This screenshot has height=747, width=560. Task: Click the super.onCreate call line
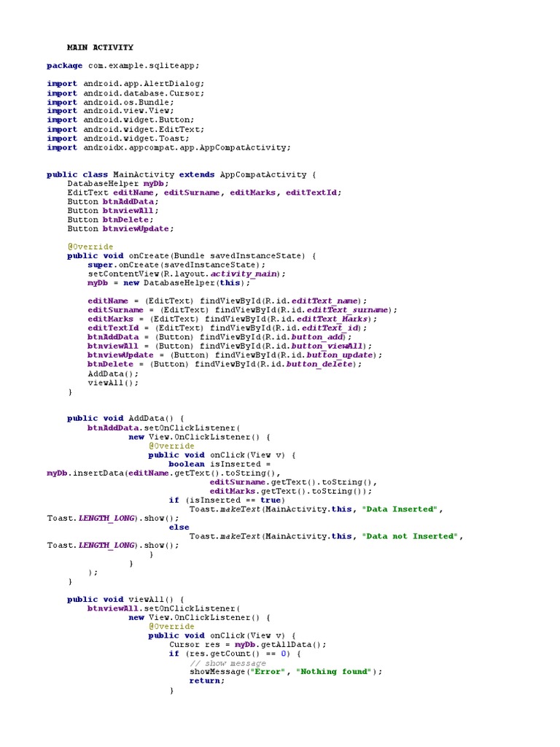[176, 266]
